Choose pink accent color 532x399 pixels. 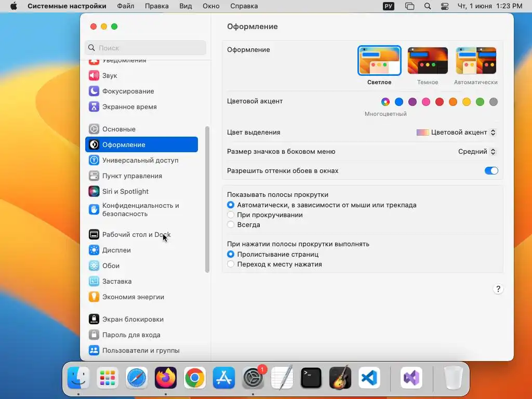[426, 102]
